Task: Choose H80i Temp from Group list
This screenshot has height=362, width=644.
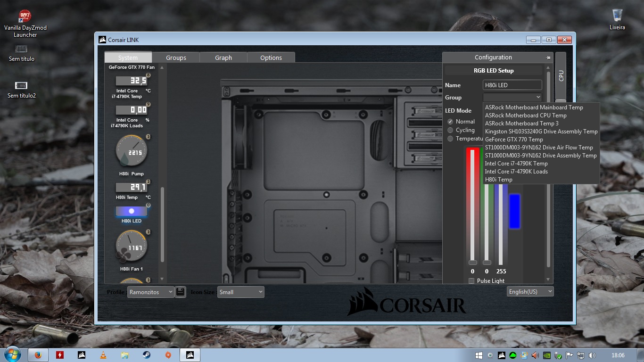Action: [x=541, y=180]
